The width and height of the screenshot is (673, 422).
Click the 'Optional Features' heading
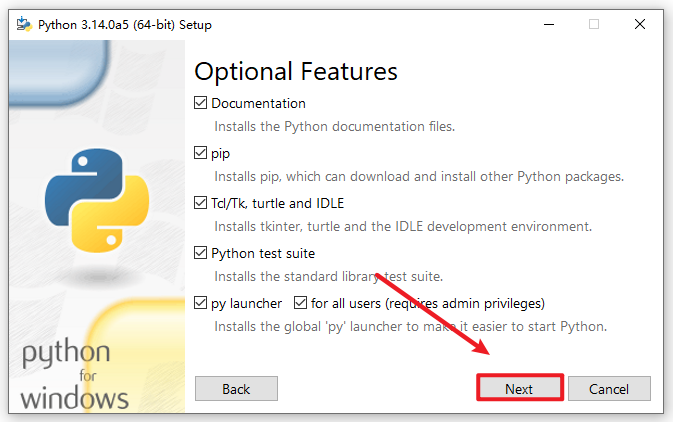pos(296,71)
